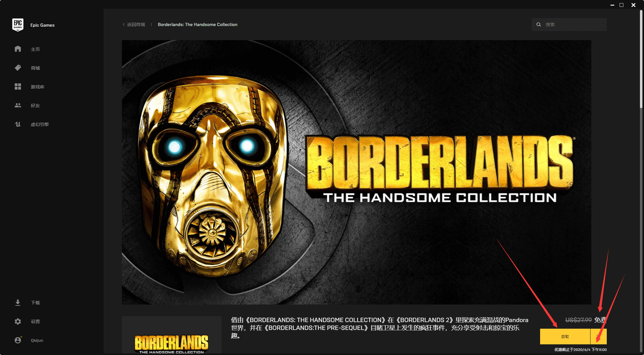Viewport: 644px width, 355px height.
Task: Click the game description paragraph text
Action: pyautogui.click(x=380, y=328)
